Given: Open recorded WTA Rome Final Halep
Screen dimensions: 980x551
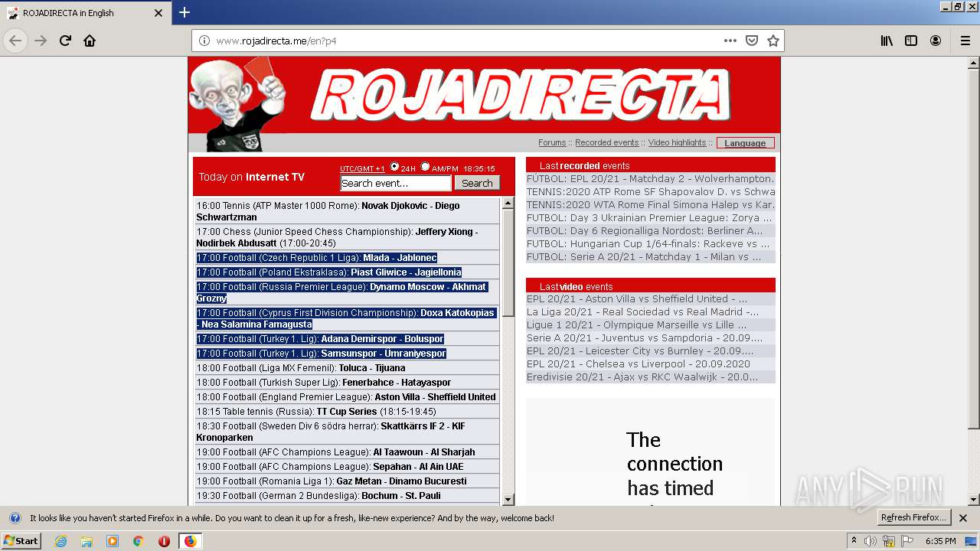Looking at the screenshot, I should tap(650, 205).
